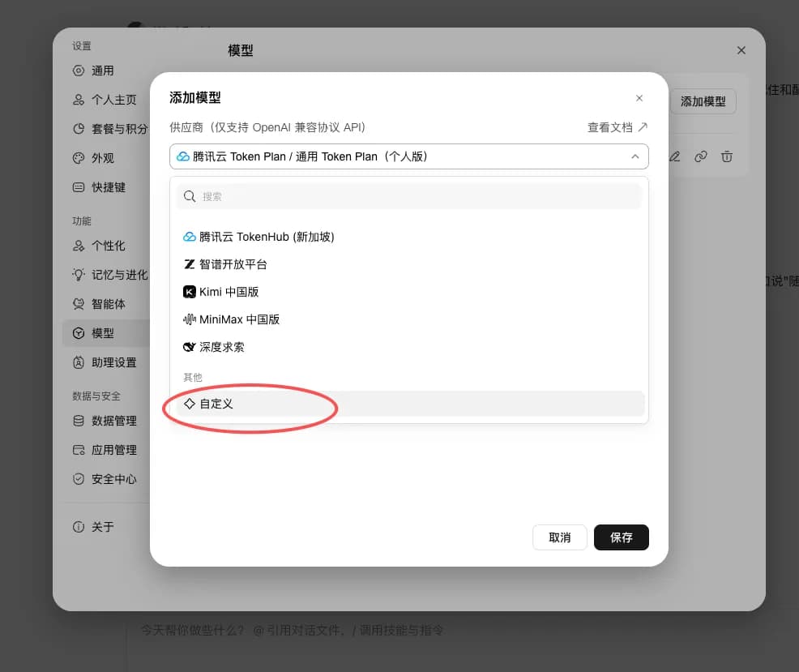This screenshot has width=799, height=672.
Task: Click the MiniMax waveform logo icon
Action: point(189,319)
